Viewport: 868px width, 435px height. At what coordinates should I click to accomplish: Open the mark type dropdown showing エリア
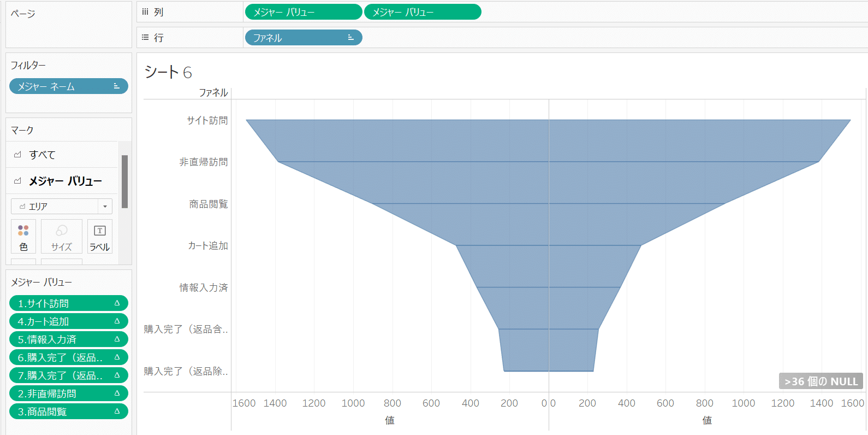[x=62, y=206]
